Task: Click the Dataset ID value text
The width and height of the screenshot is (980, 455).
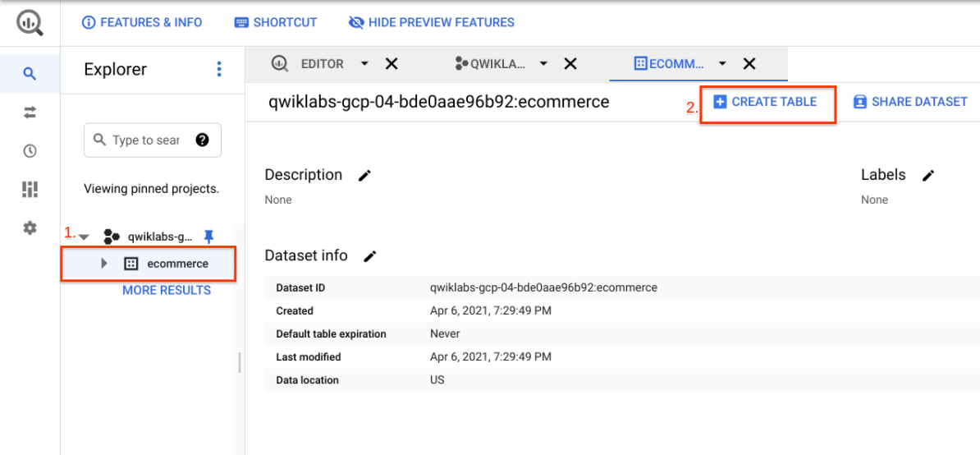Action: (543, 288)
